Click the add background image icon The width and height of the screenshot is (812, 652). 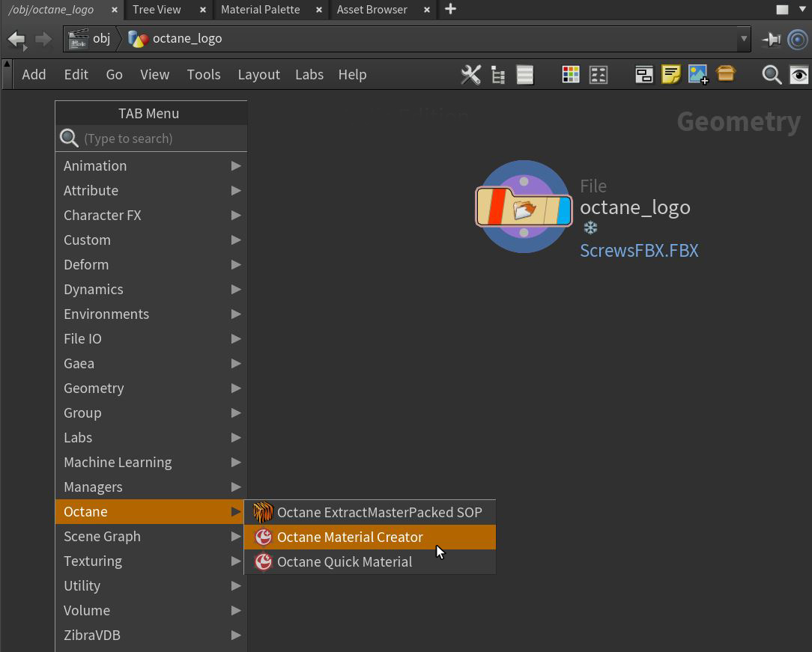[x=698, y=74]
